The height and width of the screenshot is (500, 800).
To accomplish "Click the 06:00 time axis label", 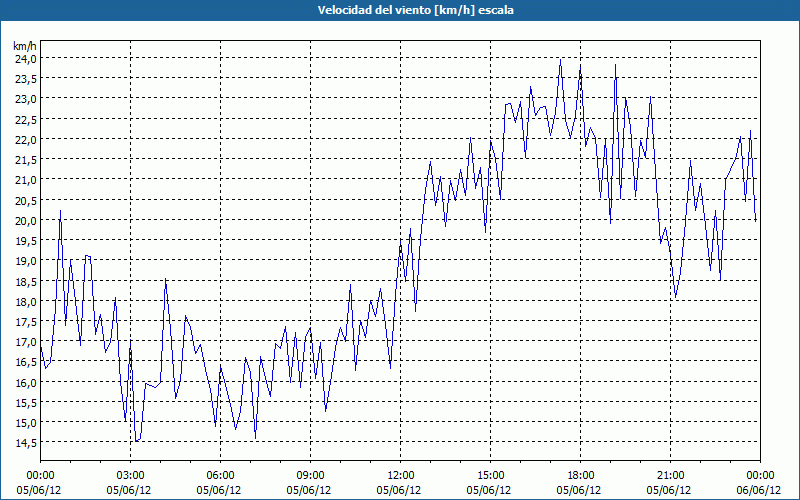I will tap(220, 476).
